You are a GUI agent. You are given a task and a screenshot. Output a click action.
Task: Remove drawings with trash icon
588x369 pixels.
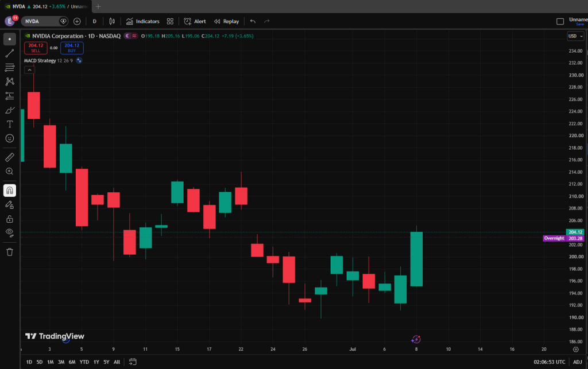pos(10,252)
